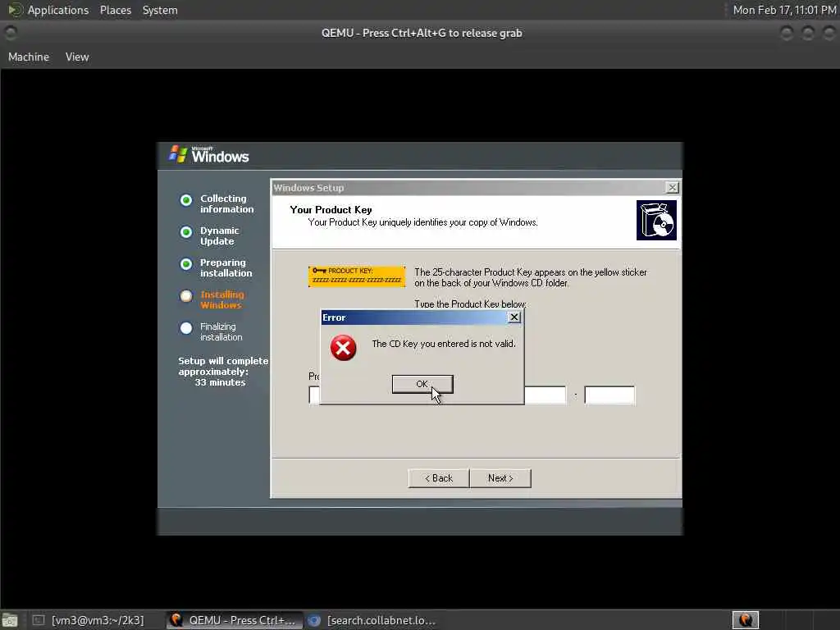The width and height of the screenshot is (840, 630).
Task: Click the Windows Setup title bar text
Action: [x=308, y=188]
